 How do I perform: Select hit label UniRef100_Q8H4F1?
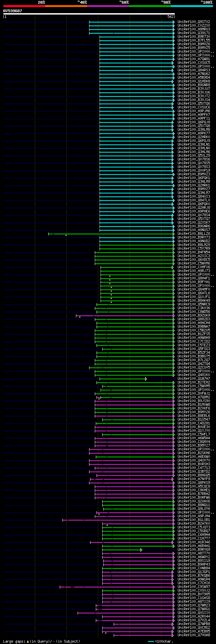point(194,278)
